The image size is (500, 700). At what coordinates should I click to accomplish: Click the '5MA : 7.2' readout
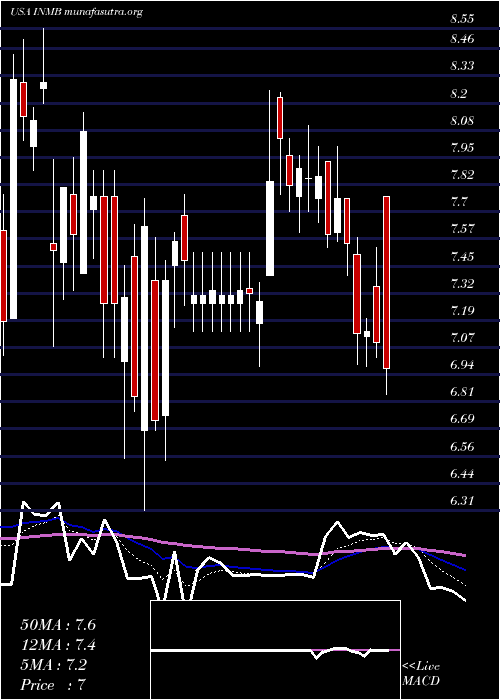point(54,665)
